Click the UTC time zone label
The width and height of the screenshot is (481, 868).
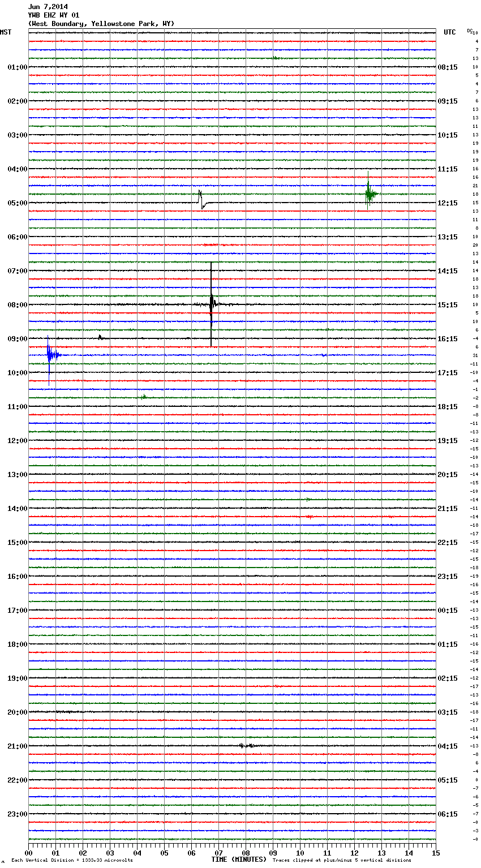coord(450,32)
